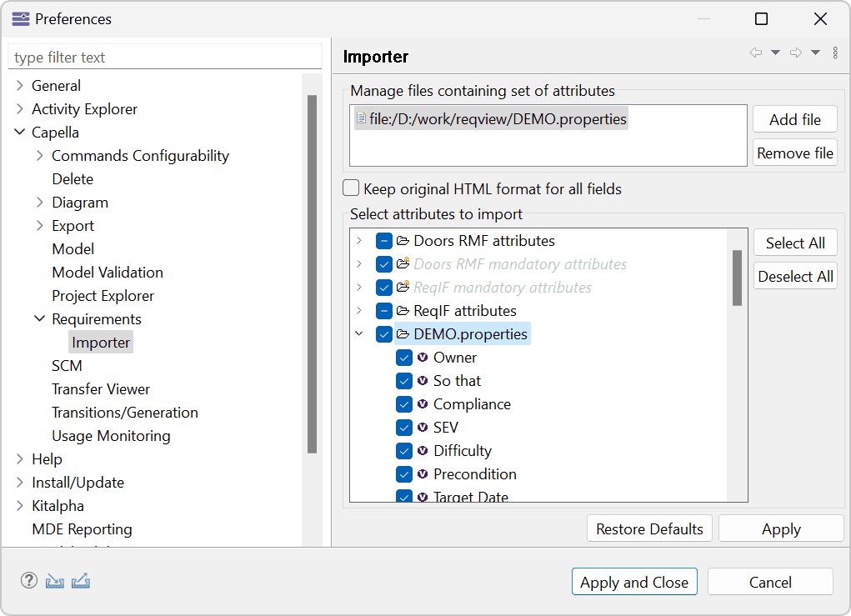
Task: Collapse the DEMO.properties attribute group
Action: (x=358, y=333)
